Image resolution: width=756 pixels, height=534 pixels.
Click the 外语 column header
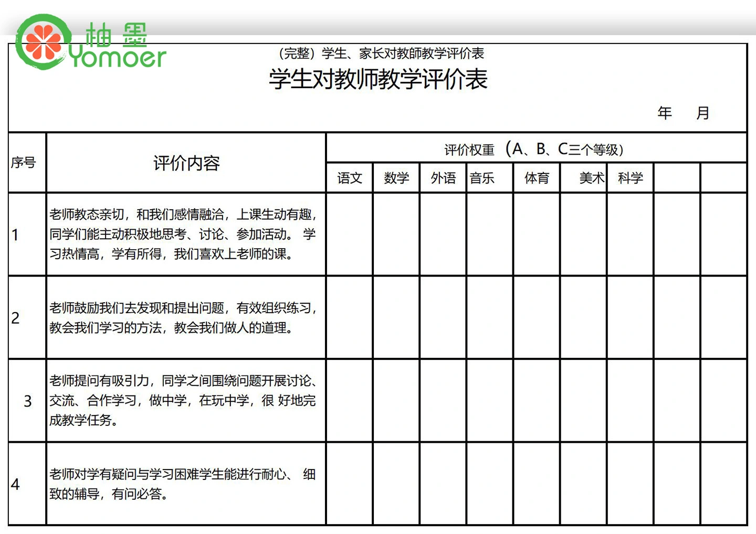[443, 178]
